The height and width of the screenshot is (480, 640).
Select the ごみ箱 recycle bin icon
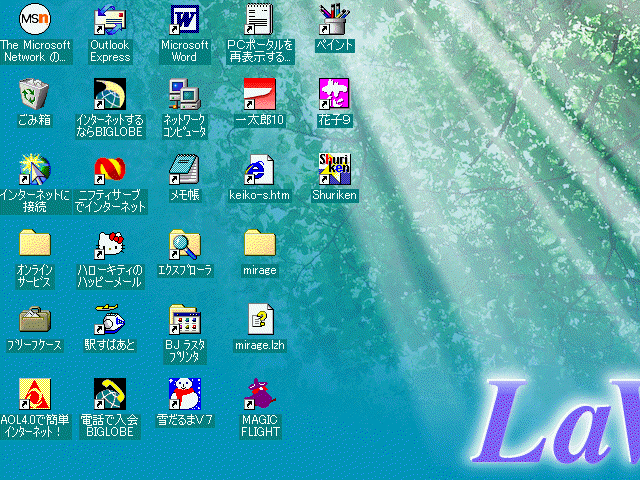[34, 94]
